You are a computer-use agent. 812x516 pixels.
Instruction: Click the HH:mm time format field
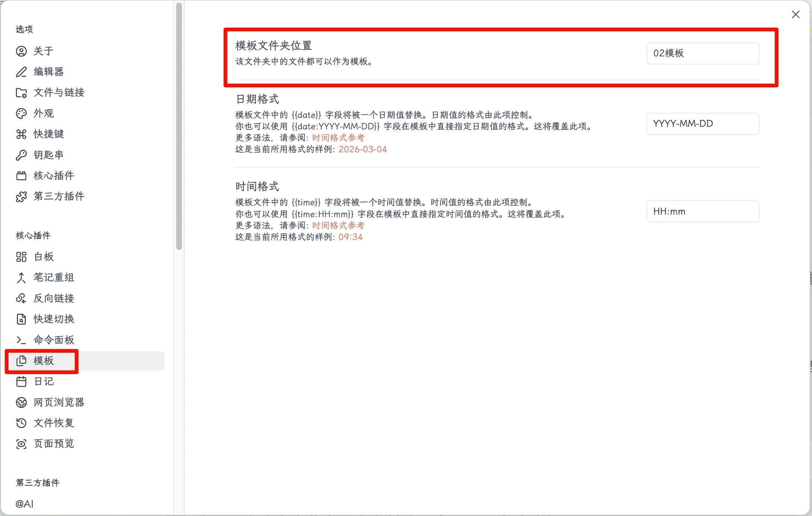click(x=703, y=212)
